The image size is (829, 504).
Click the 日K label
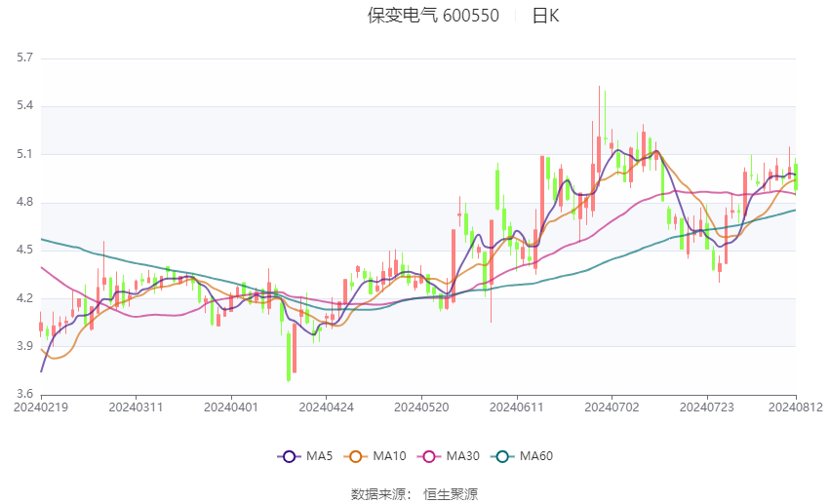point(545,16)
